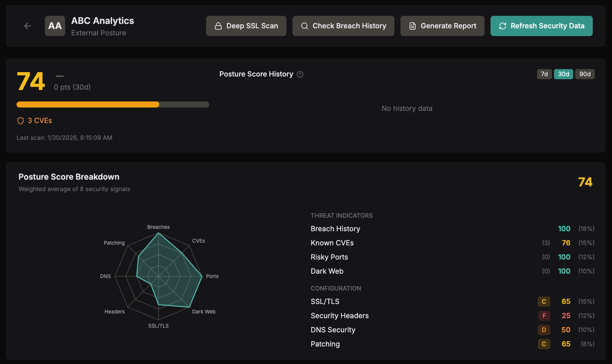Click the DNS Security grade D badge
Screen dimensions: 612x364
544,330
